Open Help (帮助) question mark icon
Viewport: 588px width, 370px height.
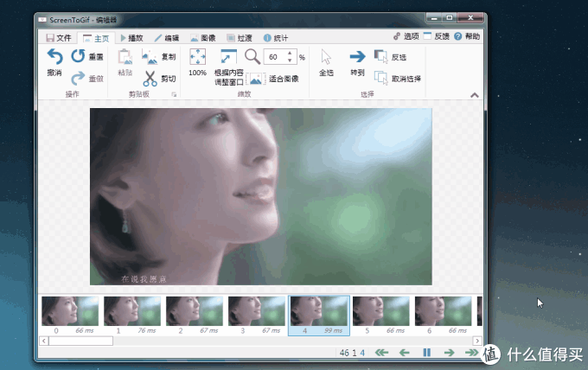[458, 36]
